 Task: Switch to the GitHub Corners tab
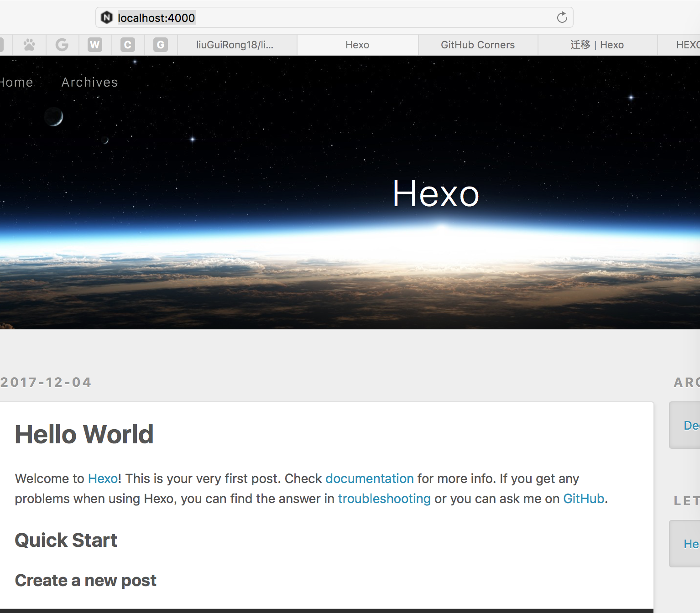477,45
